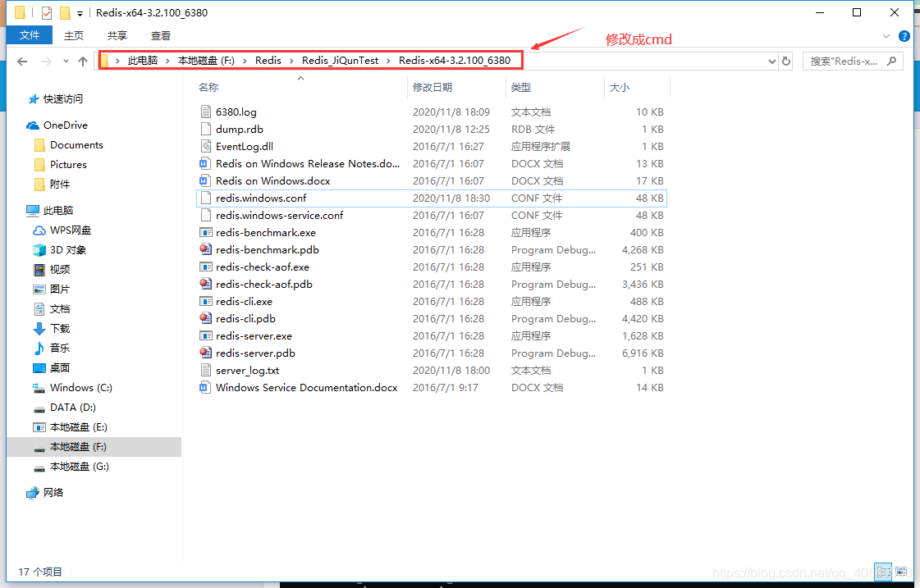Viewport: 920px width, 588px height.
Task: Click the WPS网盘 cloud icon
Action: click(x=39, y=230)
